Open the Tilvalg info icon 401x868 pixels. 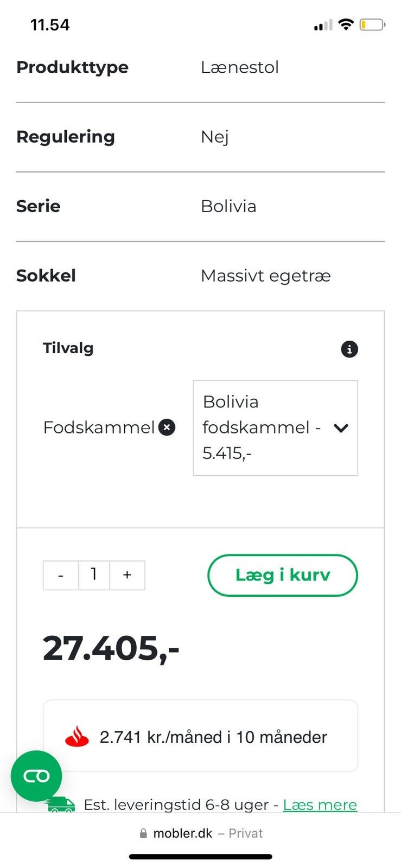coord(349,349)
